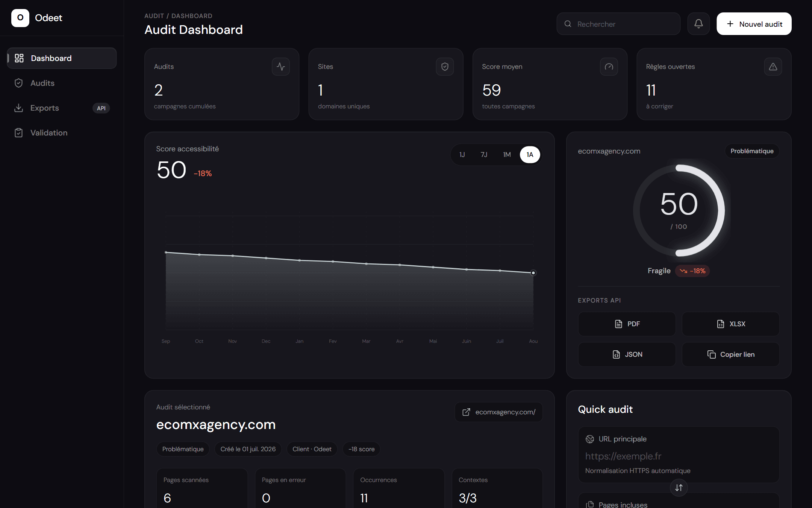The image size is (812, 508).
Task: Click the Exports download icon
Action: (x=18, y=108)
